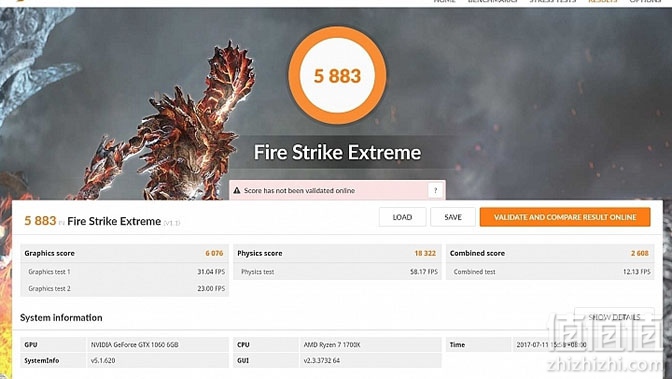Click the Physics score label
The width and height of the screenshot is (672, 379).
(x=260, y=253)
